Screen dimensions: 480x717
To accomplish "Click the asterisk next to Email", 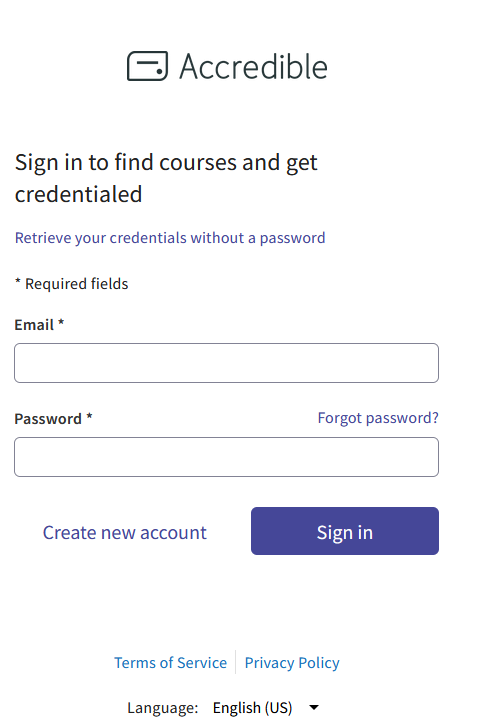I will pyautogui.click(x=61, y=322).
